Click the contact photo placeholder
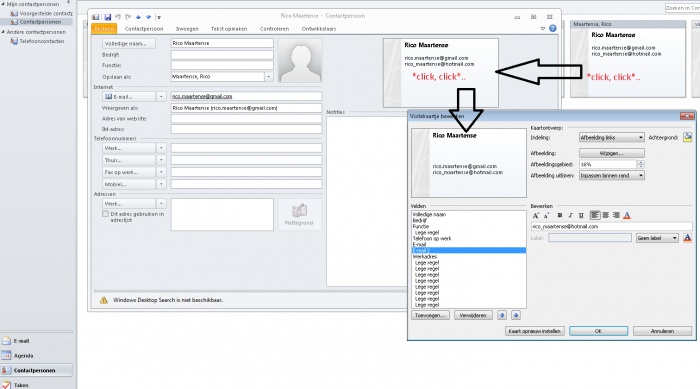Screen dimensions: 700x389 pyautogui.click(x=300, y=61)
